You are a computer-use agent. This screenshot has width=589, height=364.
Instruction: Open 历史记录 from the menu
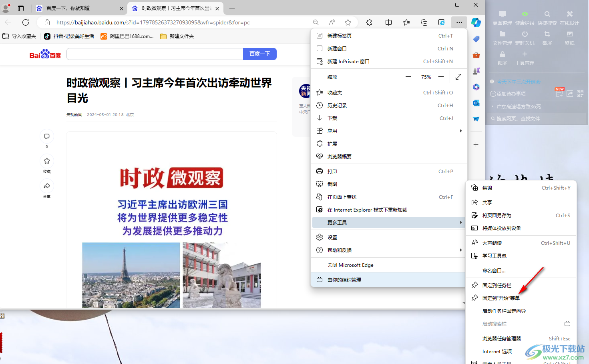pos(389,105)
